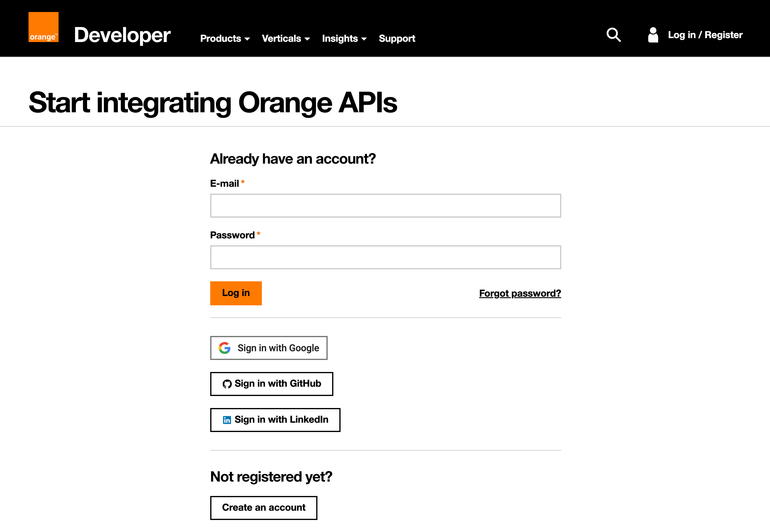Image resolution: width=770 pixels, height=532 pixels.
Task: Click Create an account button
Action: click(x=263, y=508)
